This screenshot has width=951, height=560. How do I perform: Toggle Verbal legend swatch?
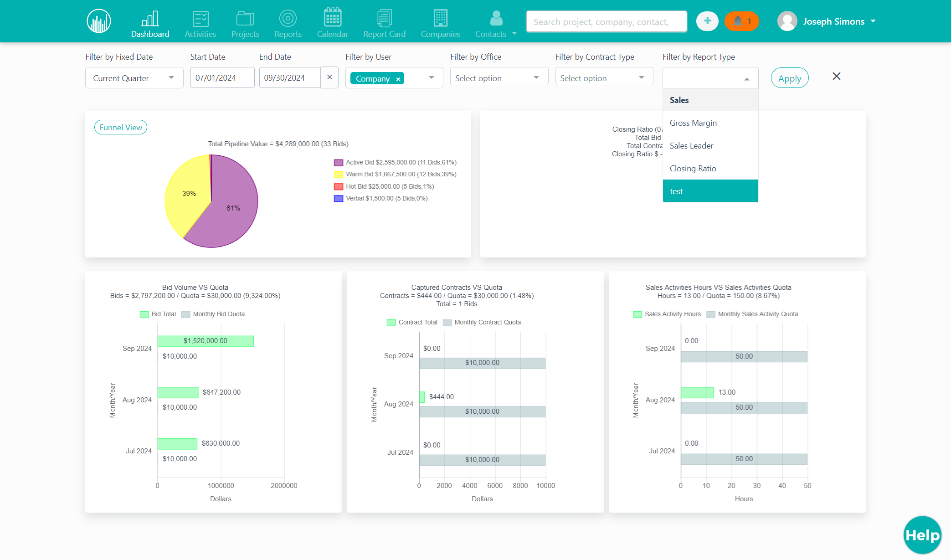(x=339, y=199)
